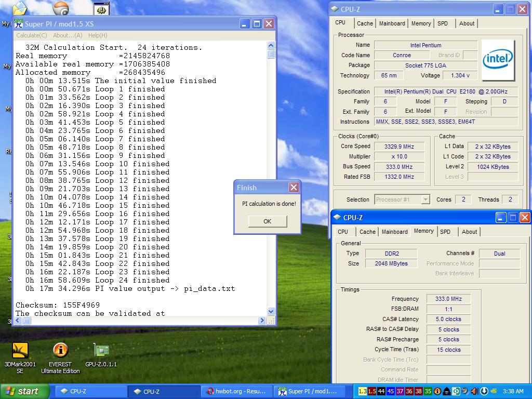Switch to Cache tab in the memory-timings CPU-Z window

(x=367, y=232)
